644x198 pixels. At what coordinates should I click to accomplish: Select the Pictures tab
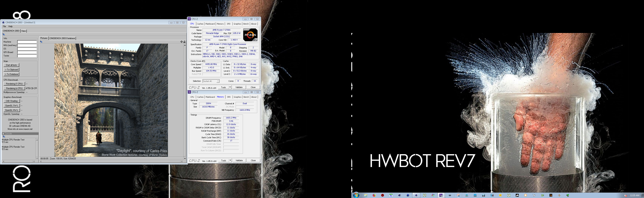[x=44, y=38]
